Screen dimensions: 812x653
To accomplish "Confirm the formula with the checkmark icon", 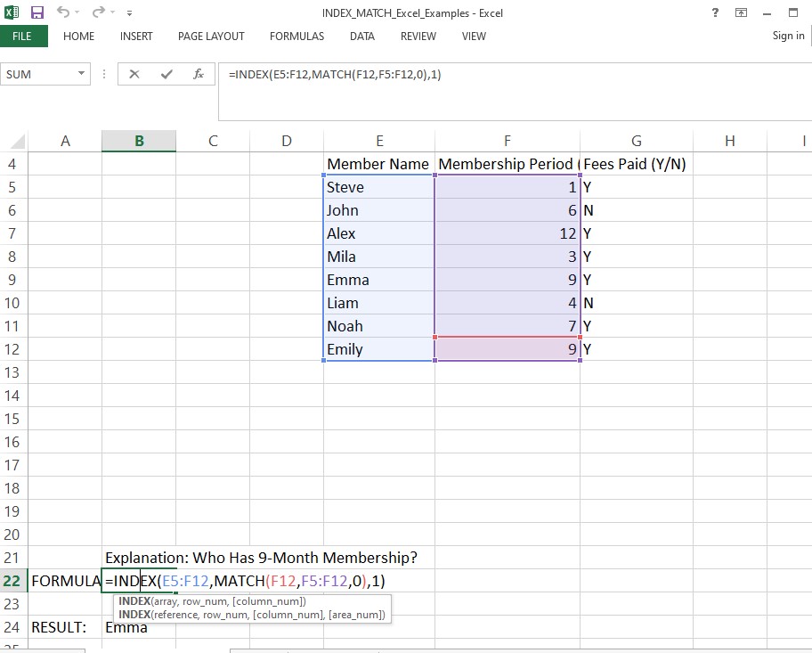I will point(166,75).
